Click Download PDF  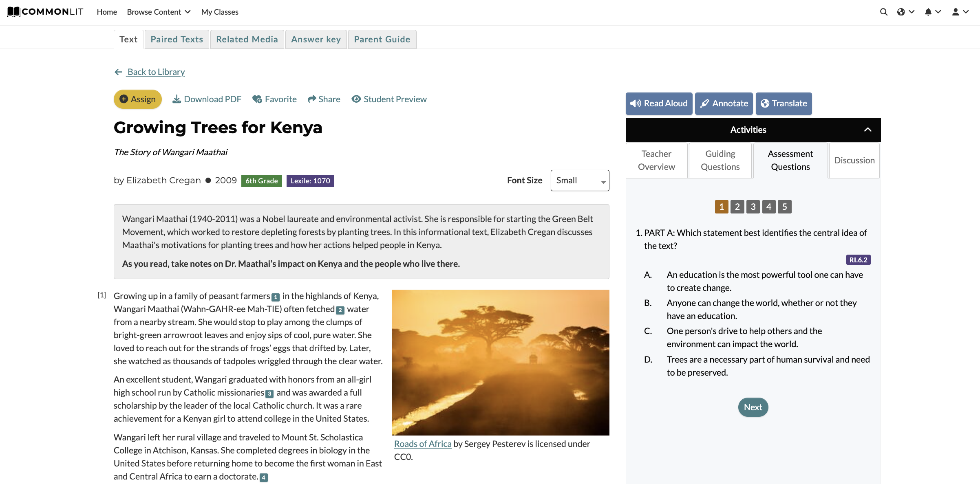[x=207, y=99]
